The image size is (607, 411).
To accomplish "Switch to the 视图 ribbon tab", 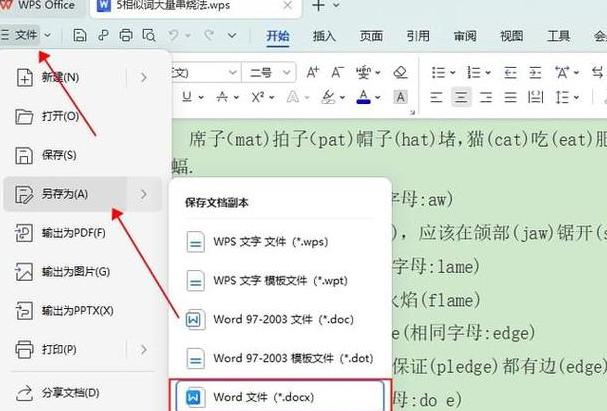I will pos(511,36).
